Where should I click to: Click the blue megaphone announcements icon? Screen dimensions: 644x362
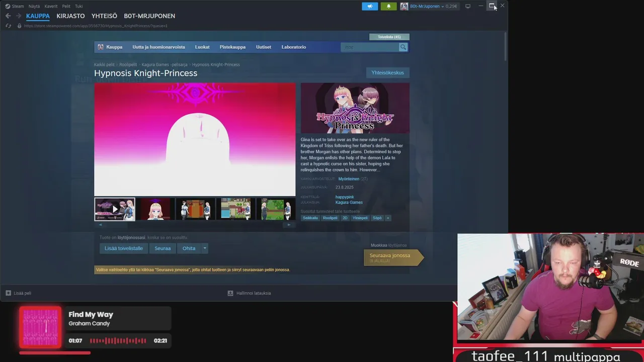click(x=370, y=6)
